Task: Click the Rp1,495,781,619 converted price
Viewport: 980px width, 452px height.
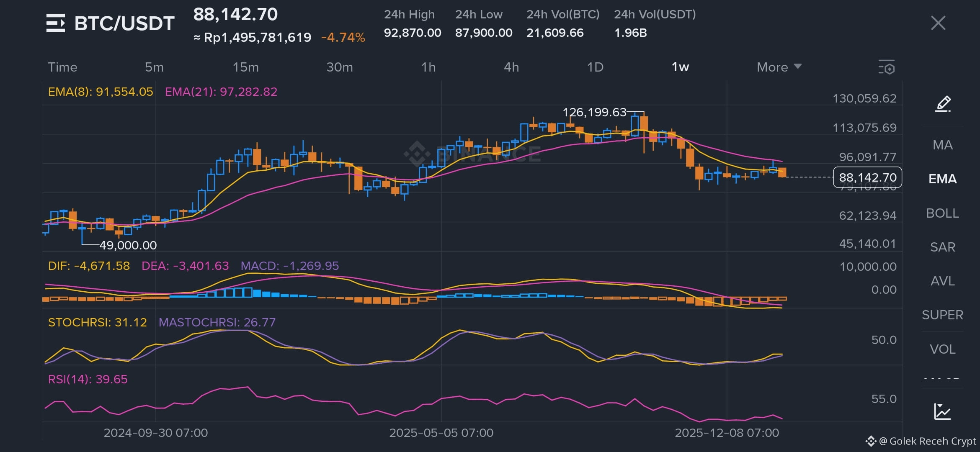Action: tap(258, 37)
